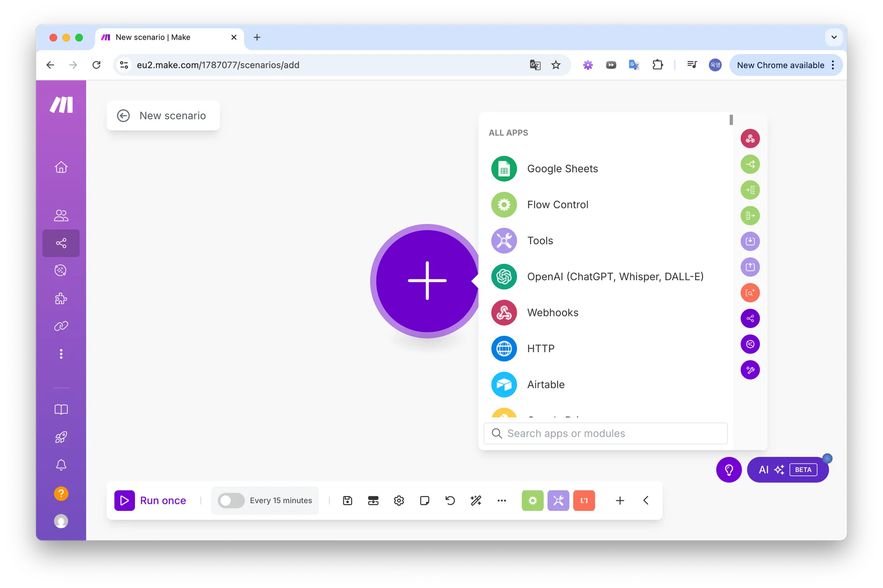The height and width of the screenshot is (588, 883).
Task: Add a favorite with toolbar plus
Action: 620,500
